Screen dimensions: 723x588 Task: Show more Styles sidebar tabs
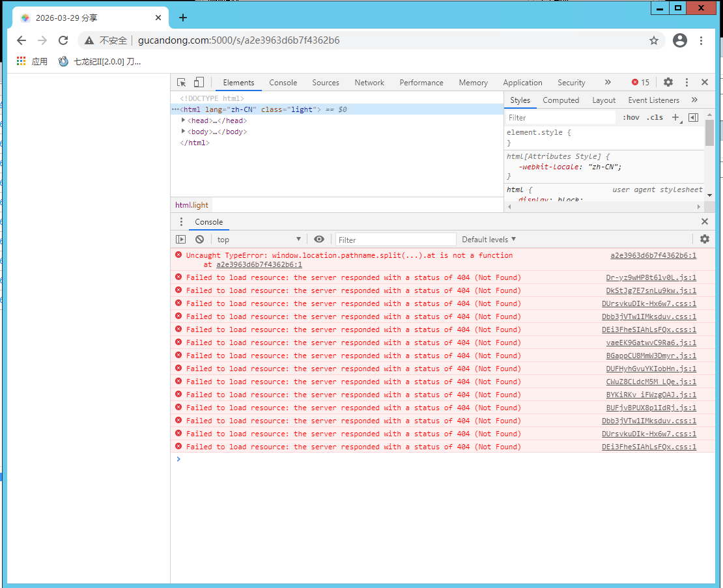pos(694,100)
